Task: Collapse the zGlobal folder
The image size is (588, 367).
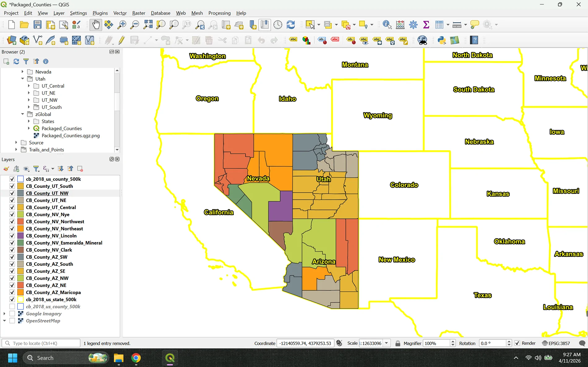Action: (22, 114)
